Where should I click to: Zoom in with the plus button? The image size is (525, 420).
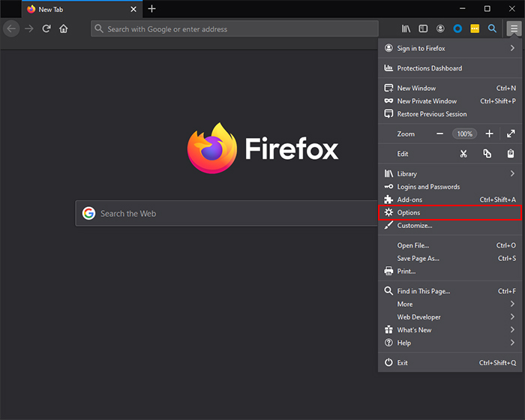click(489, 134)
